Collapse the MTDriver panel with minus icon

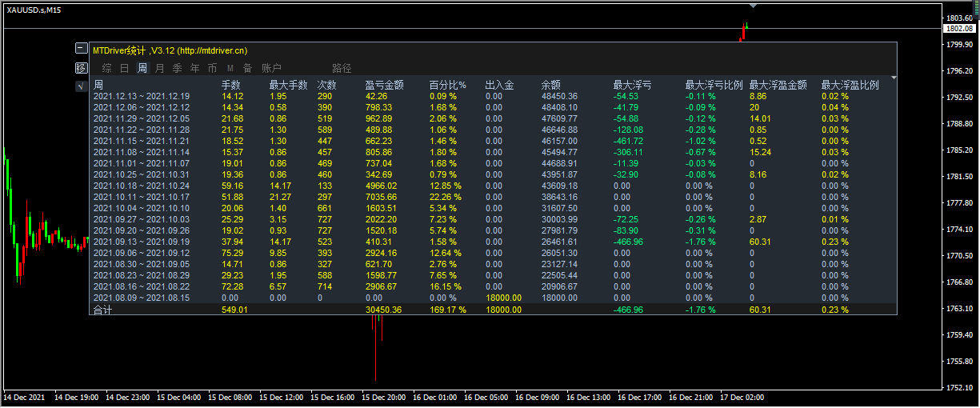(x=81, y=49)
